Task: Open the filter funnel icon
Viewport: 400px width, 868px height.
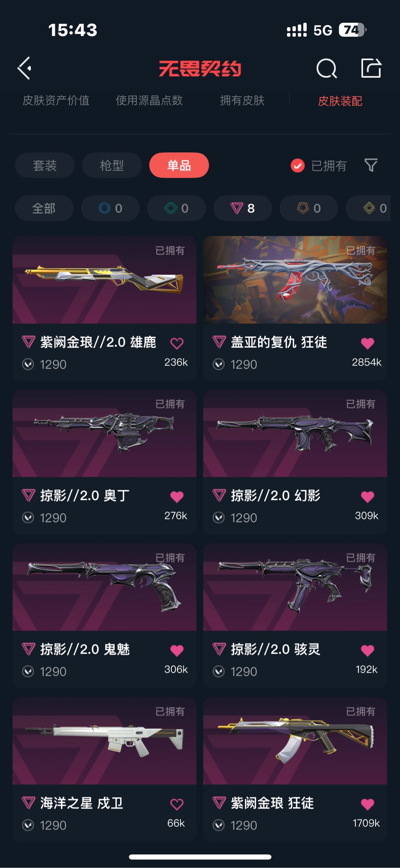Action: [371, 165]
